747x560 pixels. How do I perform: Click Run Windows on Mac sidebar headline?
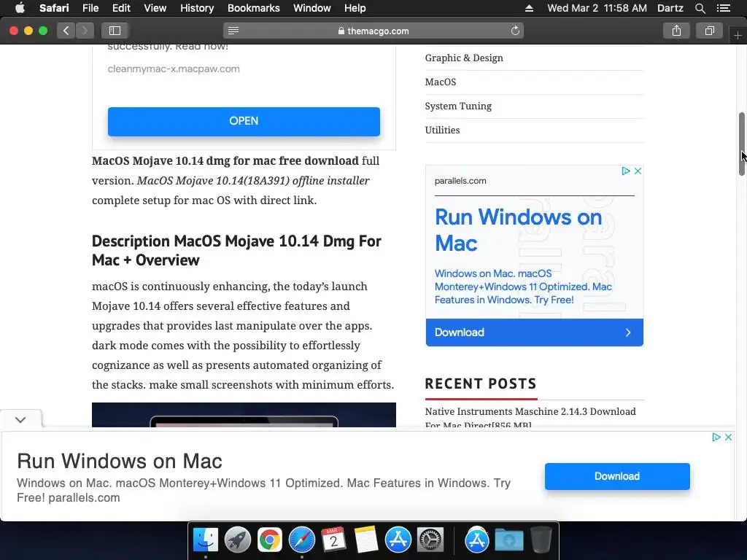point(518,230)
